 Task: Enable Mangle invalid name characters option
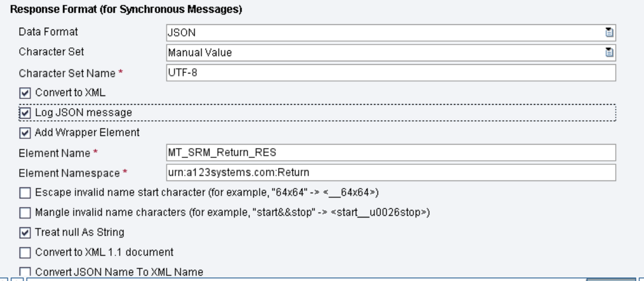(x=25, y=213)
